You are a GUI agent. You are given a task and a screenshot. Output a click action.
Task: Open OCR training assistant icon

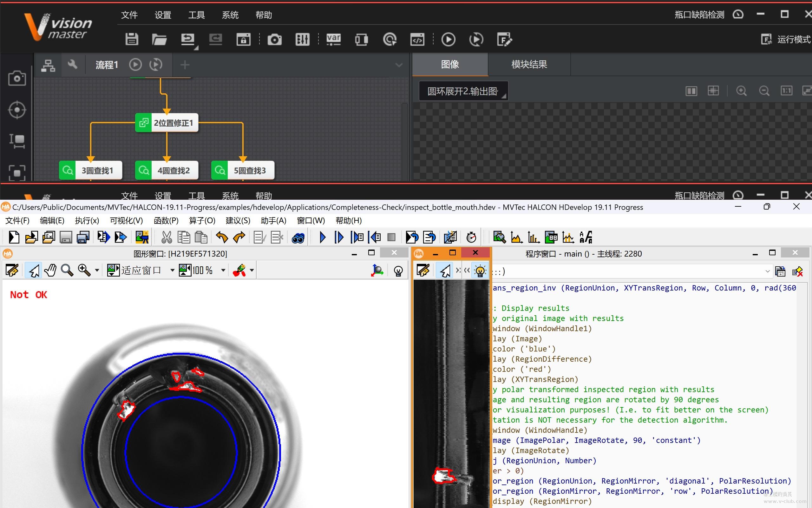[586, 237]
